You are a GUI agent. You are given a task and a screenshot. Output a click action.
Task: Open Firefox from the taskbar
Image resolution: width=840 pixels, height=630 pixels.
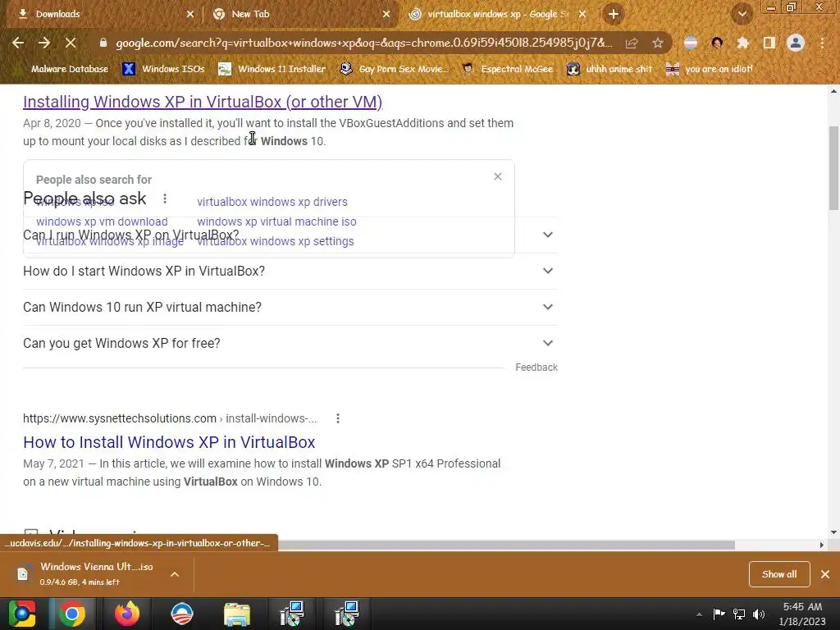127,614
